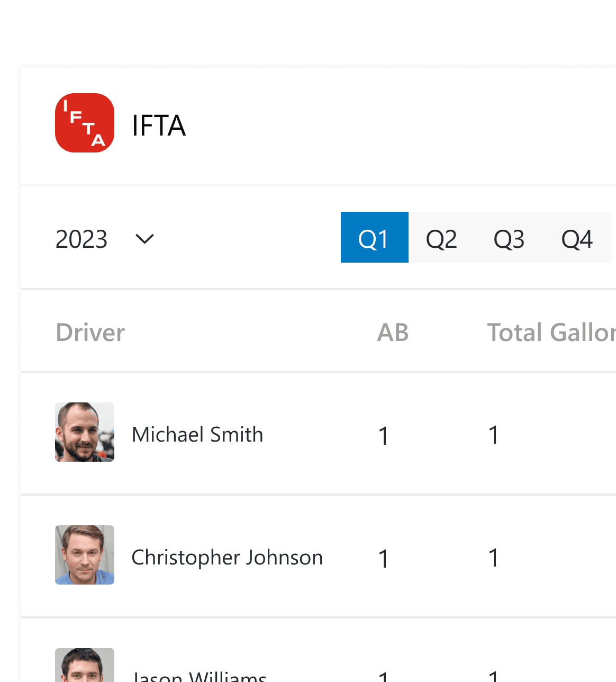Open Jason Williams' profile photo
The width and height of the screenshot is (616, 682).
click(x=85, y=665)
